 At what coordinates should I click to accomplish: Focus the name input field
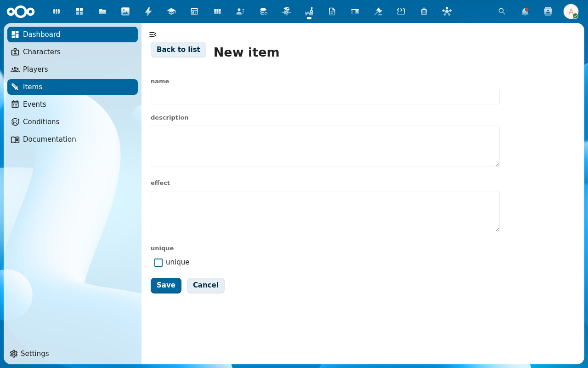click(325, 97)
